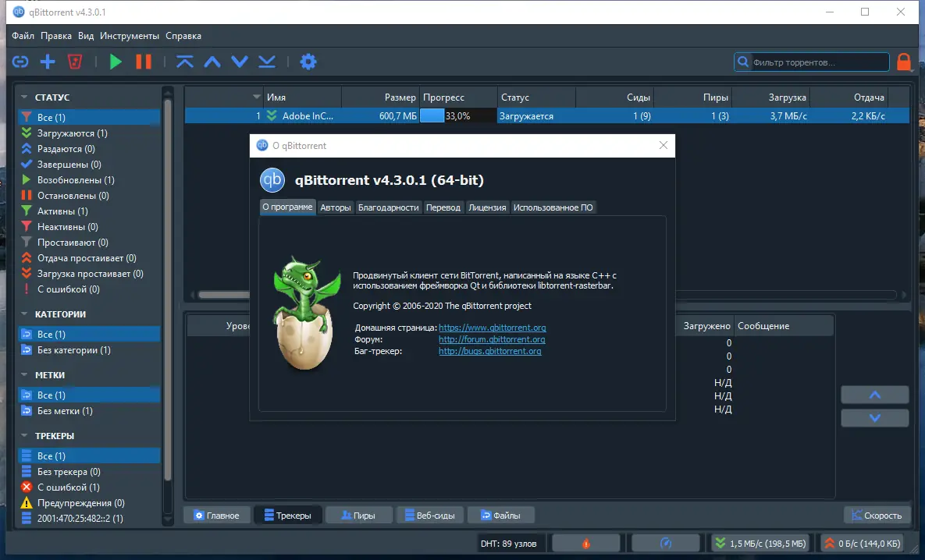Resume the selected torrent
Viewport: 925px width, 560px height.
[x=116, y=61]
